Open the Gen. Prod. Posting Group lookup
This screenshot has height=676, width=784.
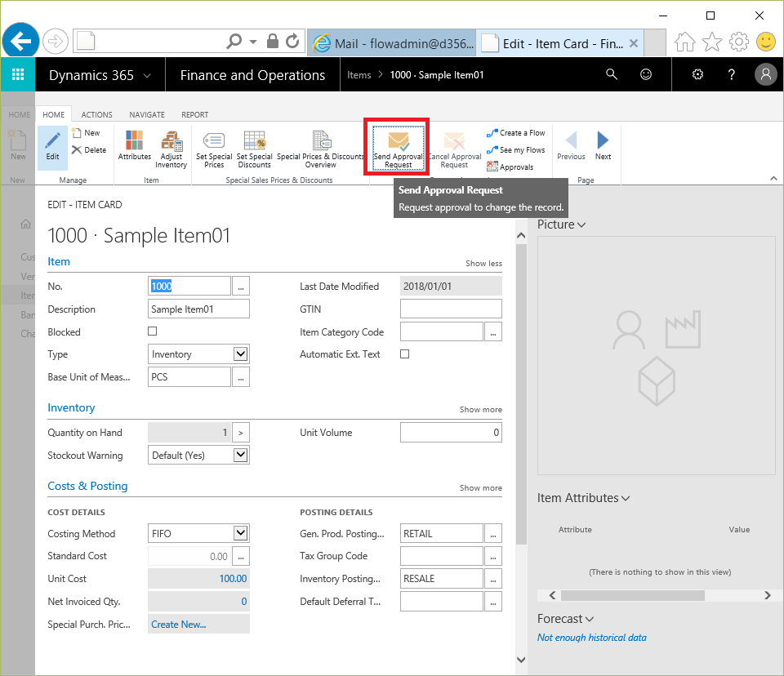coord(493,533)
